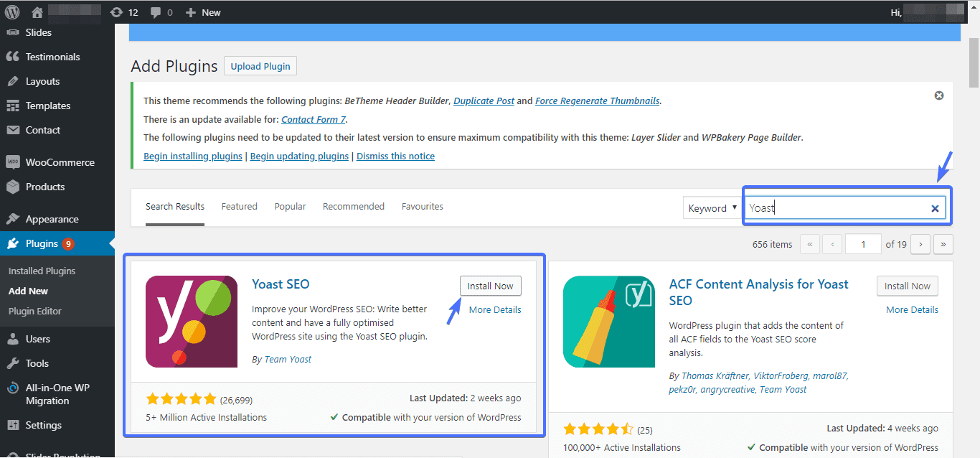980x458 pixels.
Task: Go to Installed Plugins
Action: click(x=42, y=271)
